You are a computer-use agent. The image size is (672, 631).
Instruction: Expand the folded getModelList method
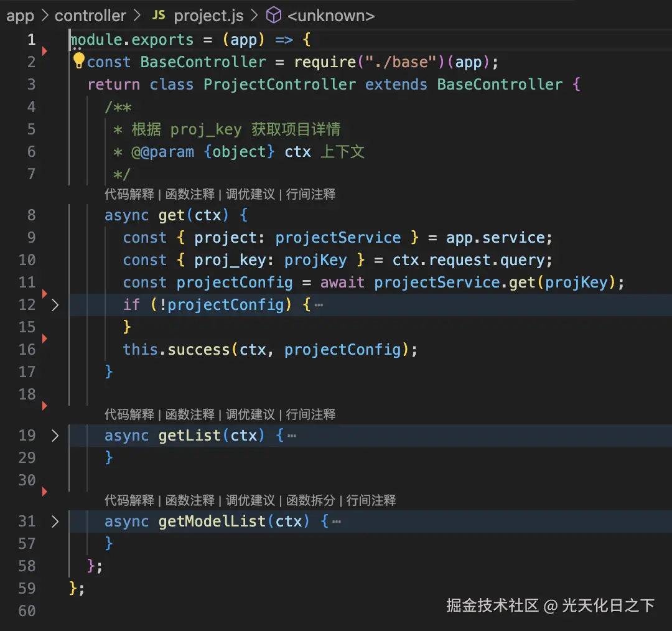coord(55,521)
